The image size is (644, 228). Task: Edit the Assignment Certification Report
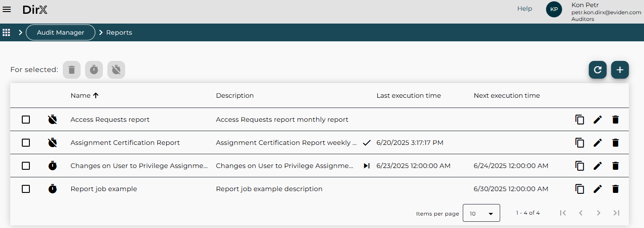click(597, 143)
